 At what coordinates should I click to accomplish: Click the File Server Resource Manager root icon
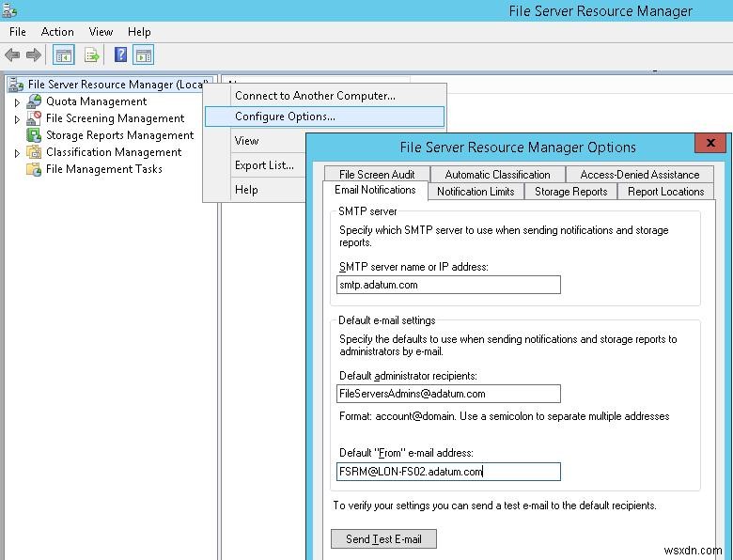(15, 85)
